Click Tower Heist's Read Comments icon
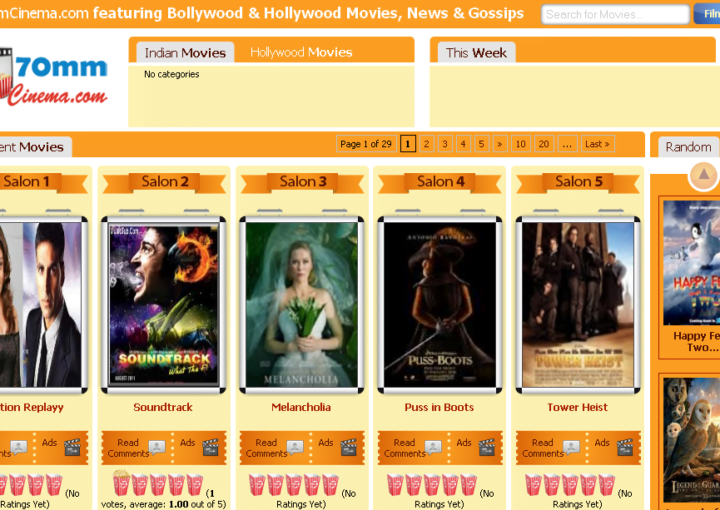720x510 pixels. 571,447
